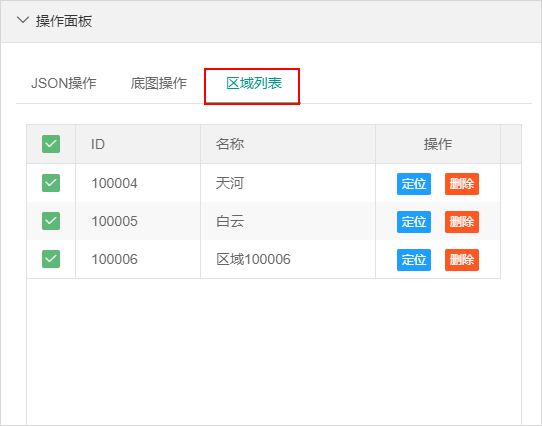This screenshot has height=426, width=542.
Task: Toggle the select-all header checkbox
Action: [x=51, y=144]
